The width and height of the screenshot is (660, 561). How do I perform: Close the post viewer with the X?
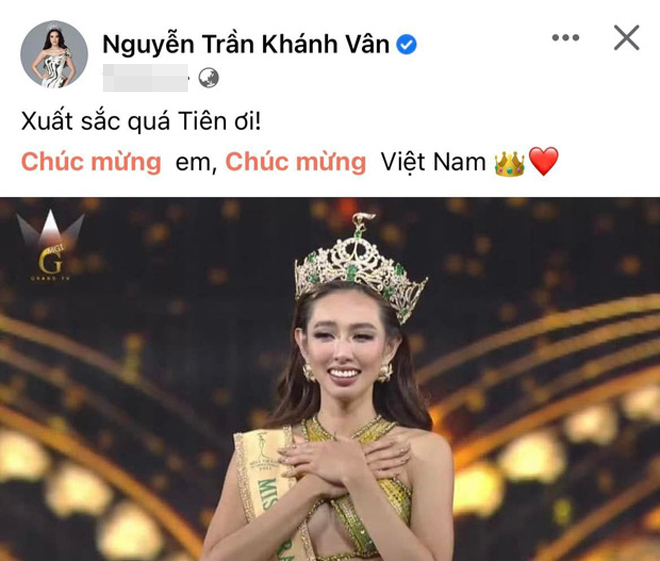[x=626, y=37]
